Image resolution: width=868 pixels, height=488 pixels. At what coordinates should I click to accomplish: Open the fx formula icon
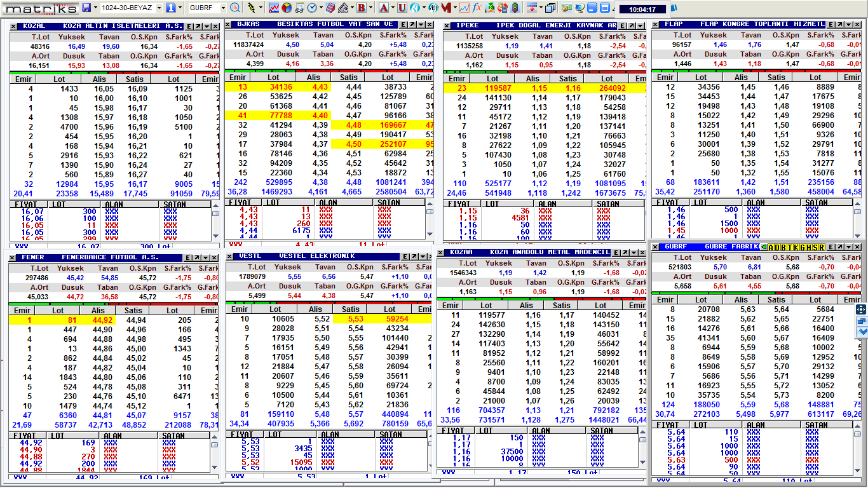coord(477,8)
